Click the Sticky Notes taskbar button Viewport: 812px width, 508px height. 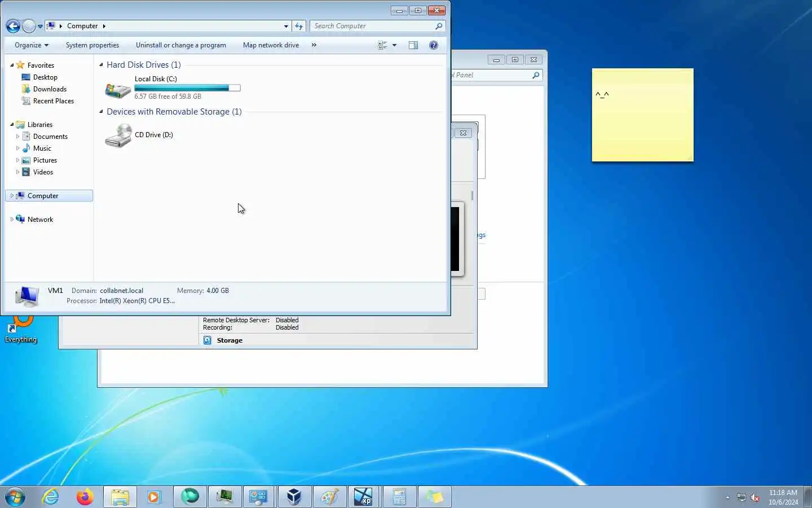[x=434, y=497]
